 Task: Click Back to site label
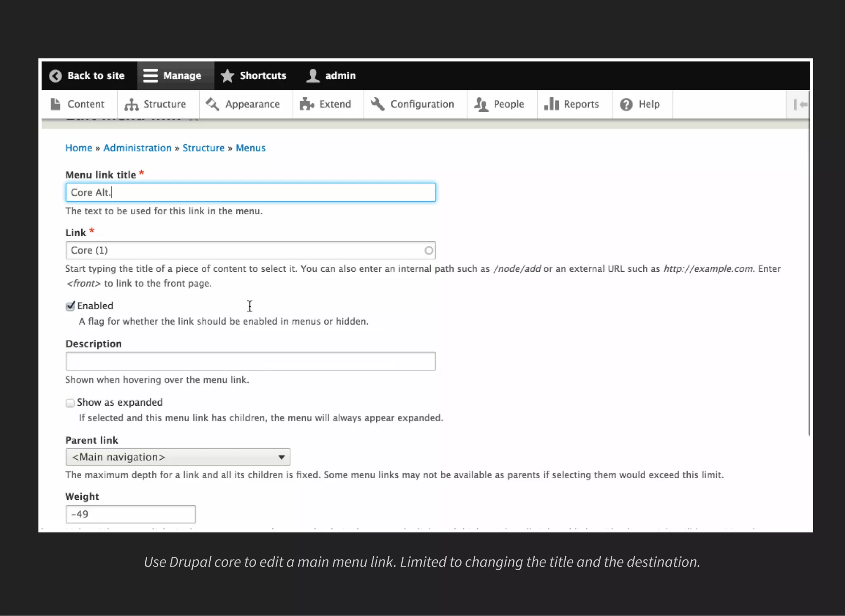[x=96, y=76]
